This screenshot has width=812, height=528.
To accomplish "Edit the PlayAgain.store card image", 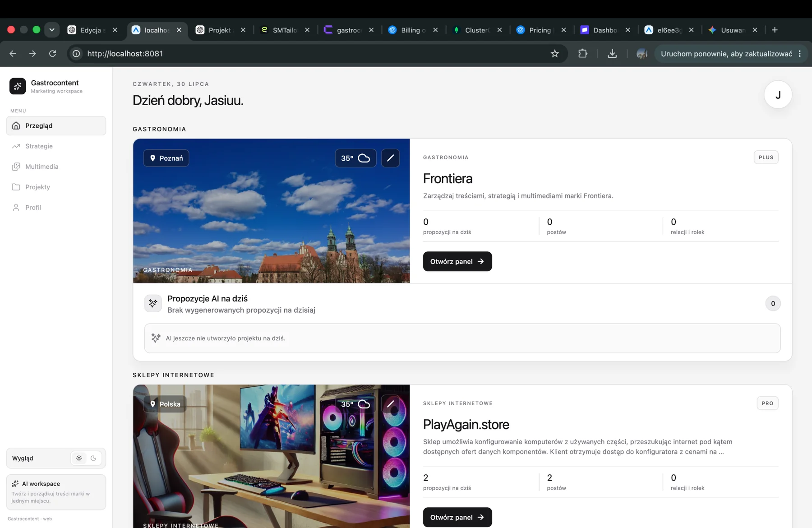I will (390, 404).
